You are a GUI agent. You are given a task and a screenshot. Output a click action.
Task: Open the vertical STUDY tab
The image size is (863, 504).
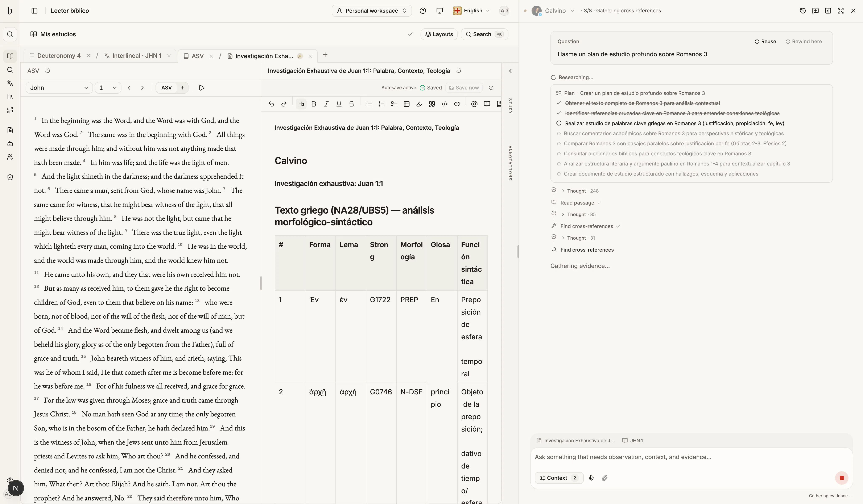coord(510,106)
